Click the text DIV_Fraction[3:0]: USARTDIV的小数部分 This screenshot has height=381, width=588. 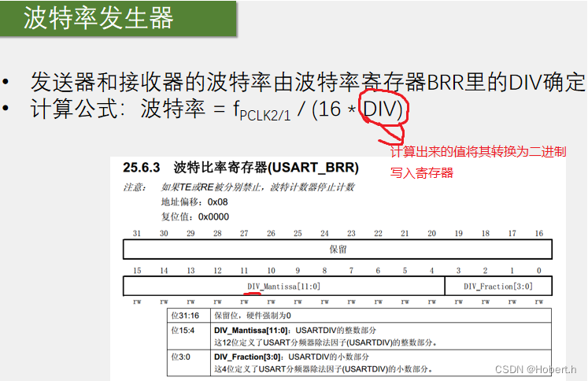pyautogui.click(x=291, y=357)
